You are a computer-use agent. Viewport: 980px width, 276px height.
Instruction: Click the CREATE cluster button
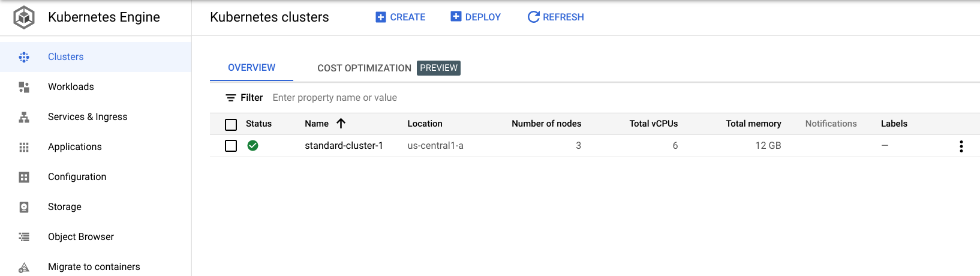[x=400, y=17]
